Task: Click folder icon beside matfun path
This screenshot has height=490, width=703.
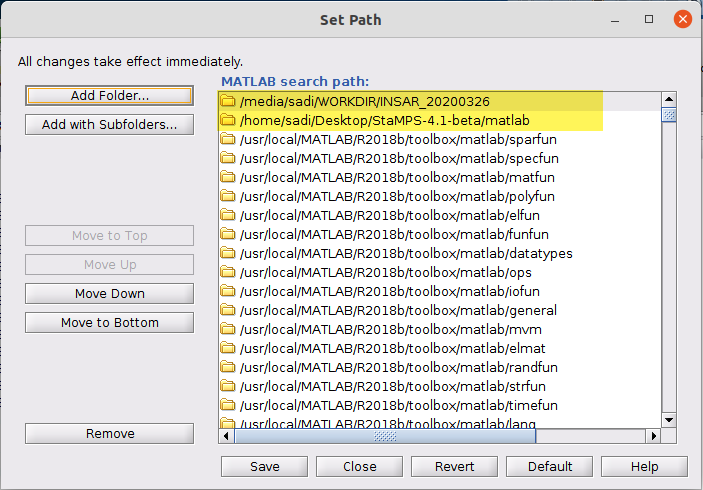Action: click(228, 177)
